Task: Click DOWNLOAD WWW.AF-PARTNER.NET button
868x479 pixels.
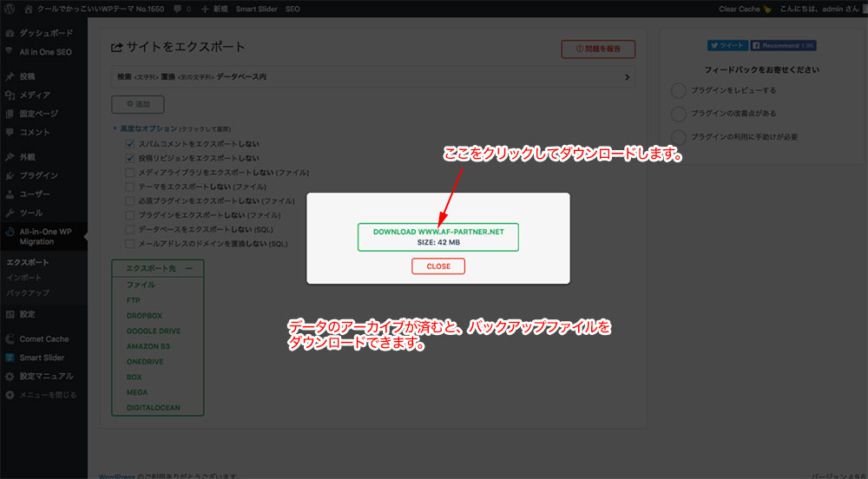Action: point(437,237)
